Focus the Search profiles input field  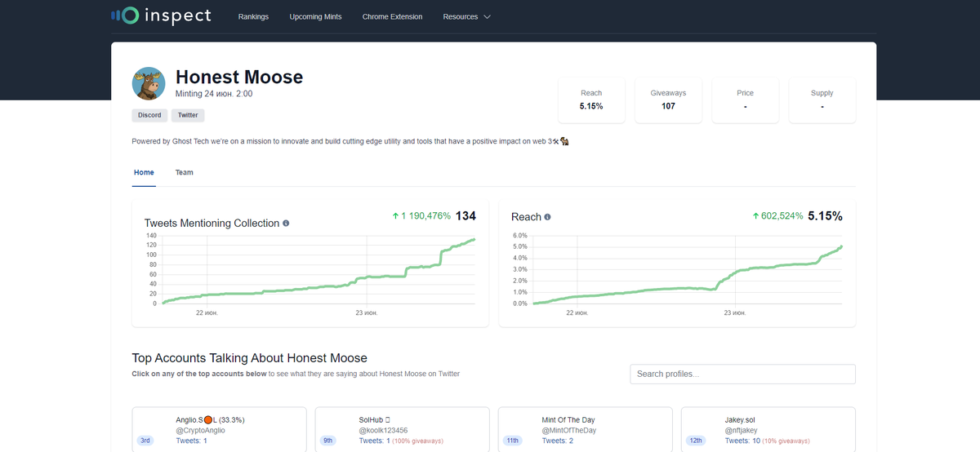[742, 374]
